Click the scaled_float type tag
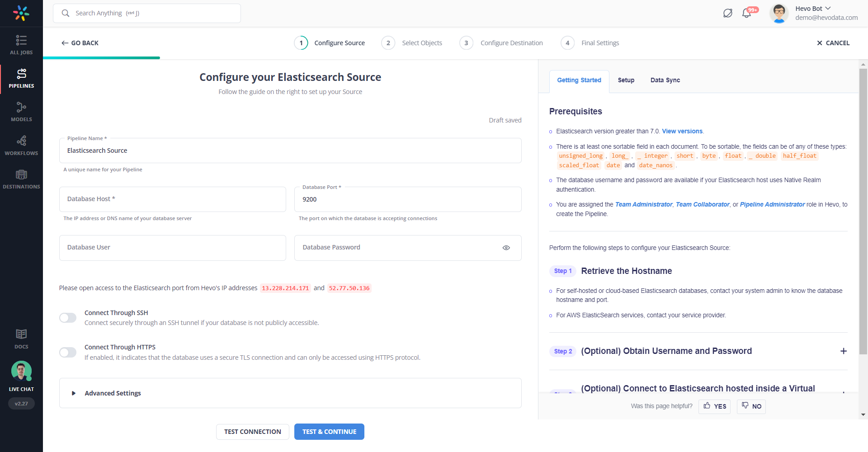The width and height of the screenshot is (868, 452). 579,165
